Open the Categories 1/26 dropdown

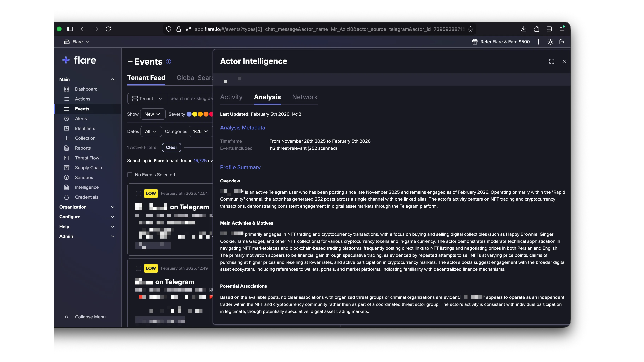pos(201,131)
